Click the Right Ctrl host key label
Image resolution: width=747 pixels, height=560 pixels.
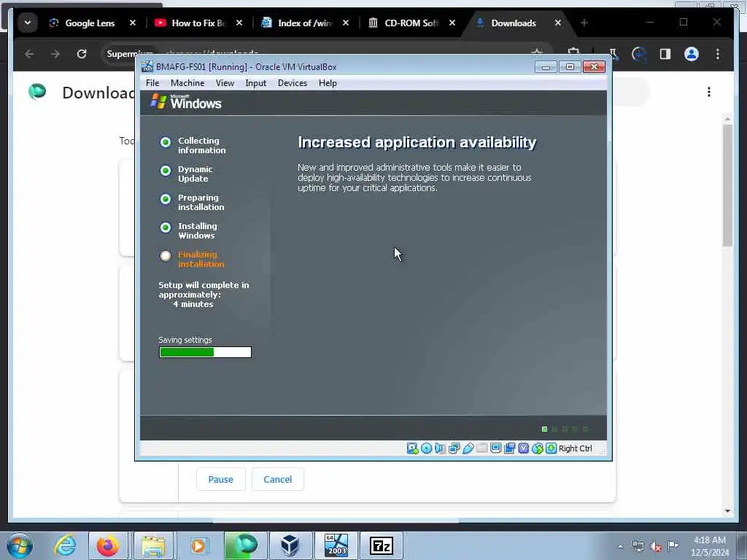tap(575, 448)
